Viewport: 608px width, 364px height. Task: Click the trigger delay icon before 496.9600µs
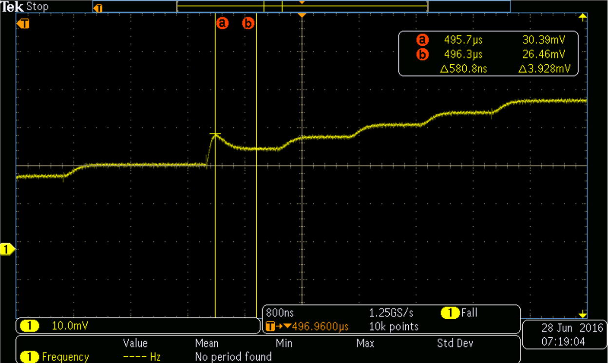click(280, 327)
